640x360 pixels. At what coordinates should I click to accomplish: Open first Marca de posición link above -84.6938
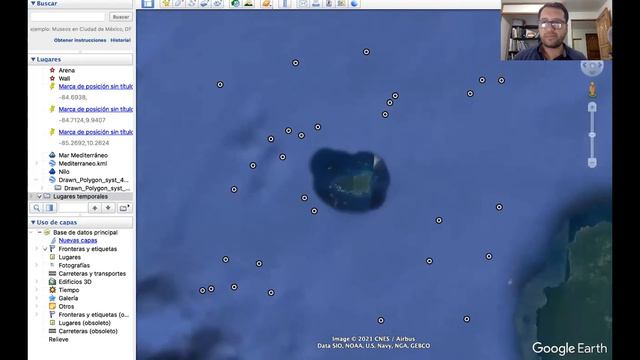click(96, 86)
